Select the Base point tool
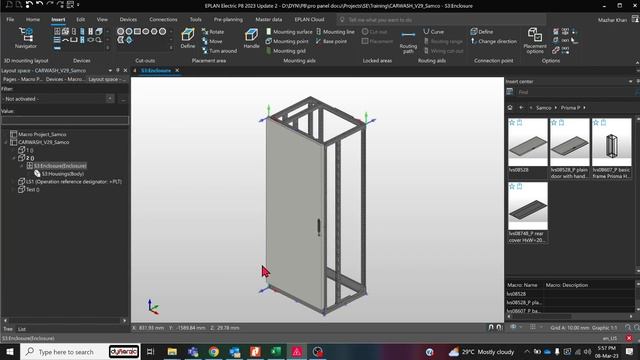Screen dimensions: 640x360 point(331,41)
